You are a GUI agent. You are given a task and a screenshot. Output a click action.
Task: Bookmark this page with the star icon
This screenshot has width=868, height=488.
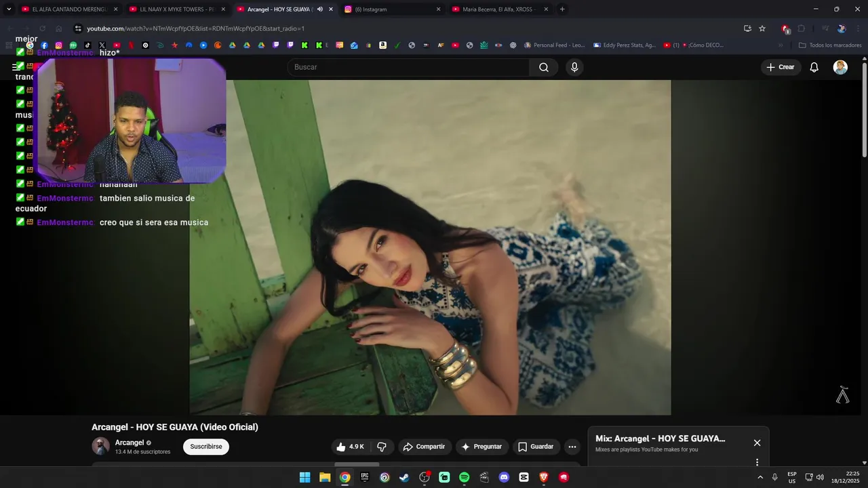(762, 28)
